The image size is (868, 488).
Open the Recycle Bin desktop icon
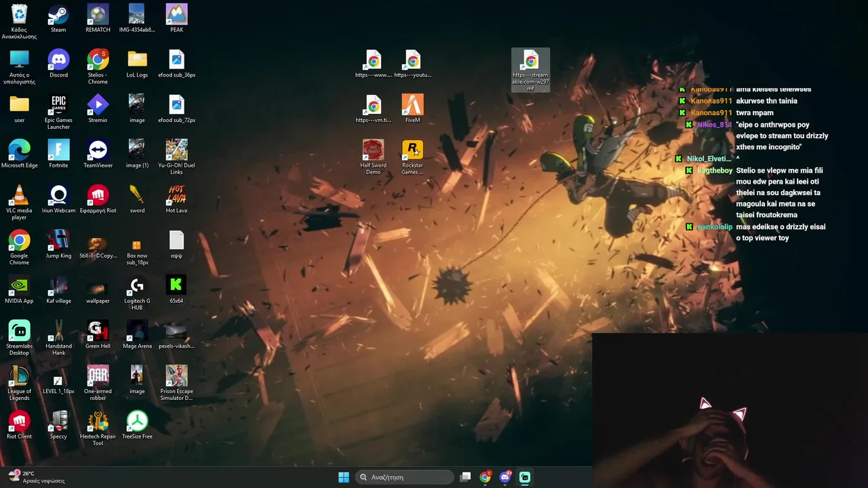[x=19, y=21]
